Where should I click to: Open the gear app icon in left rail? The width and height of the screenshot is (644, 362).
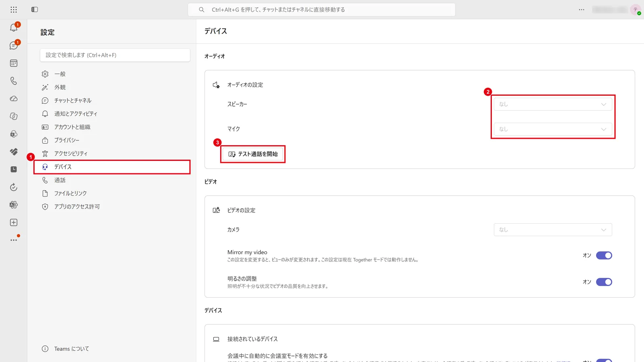14,205
